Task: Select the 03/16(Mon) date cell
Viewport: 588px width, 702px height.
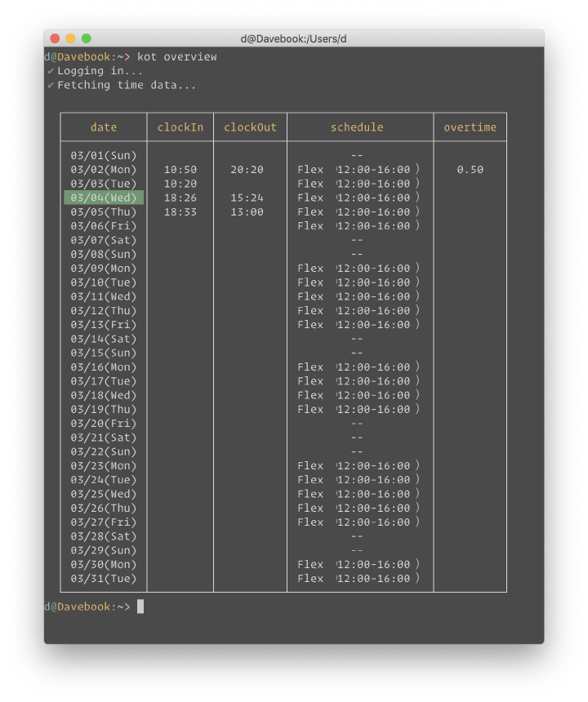Action: coord(104,367)
